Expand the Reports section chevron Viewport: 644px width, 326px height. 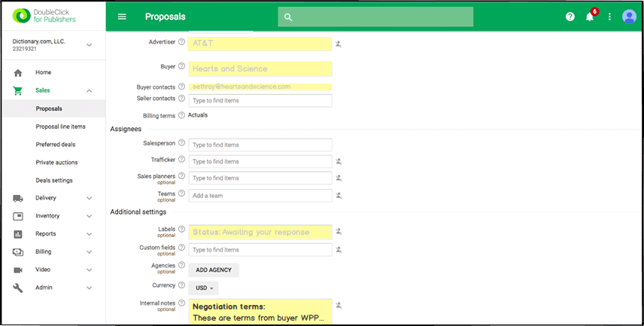89,234
